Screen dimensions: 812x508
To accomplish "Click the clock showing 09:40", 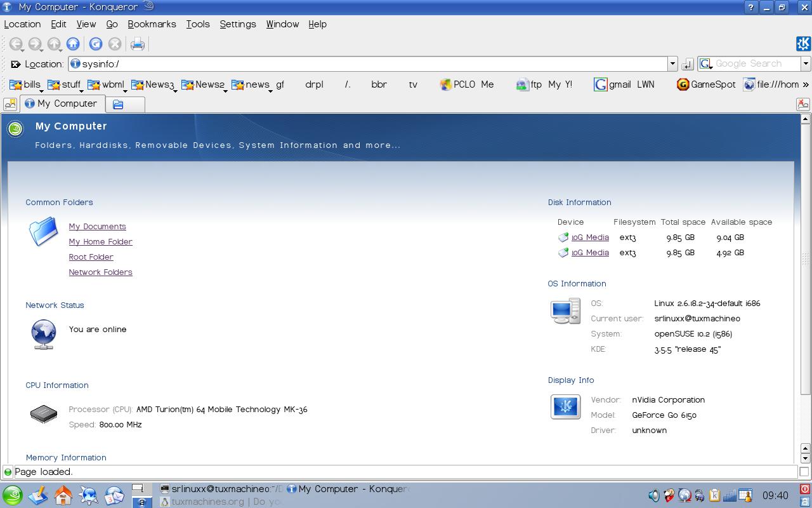I will click(775, 495).
